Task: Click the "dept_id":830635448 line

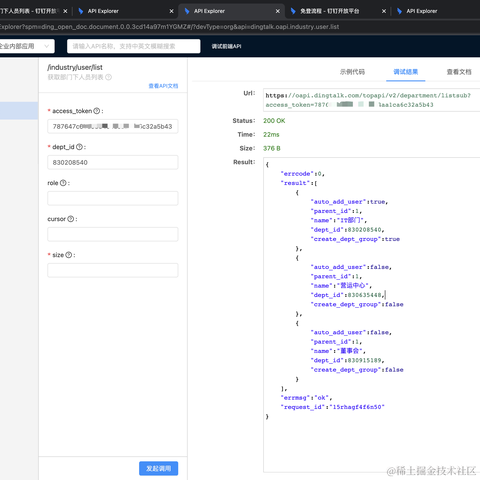Action: [x=348, y=295]
